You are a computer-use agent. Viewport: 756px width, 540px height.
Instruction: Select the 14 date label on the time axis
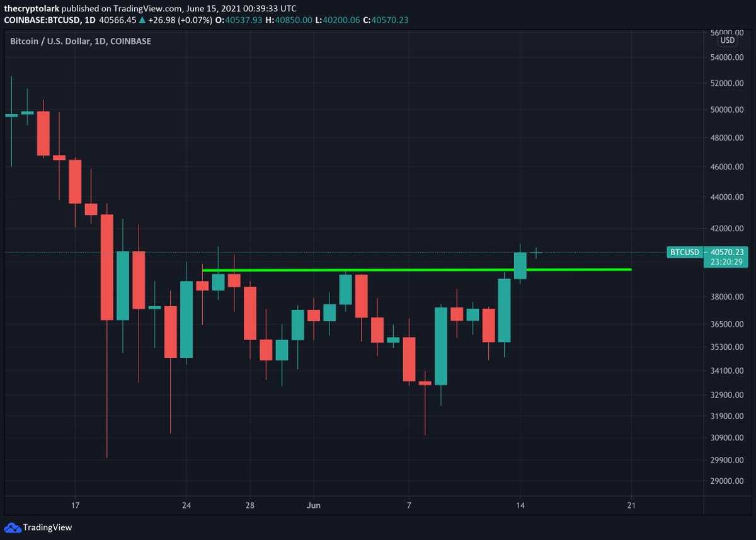tap(520, 505)
